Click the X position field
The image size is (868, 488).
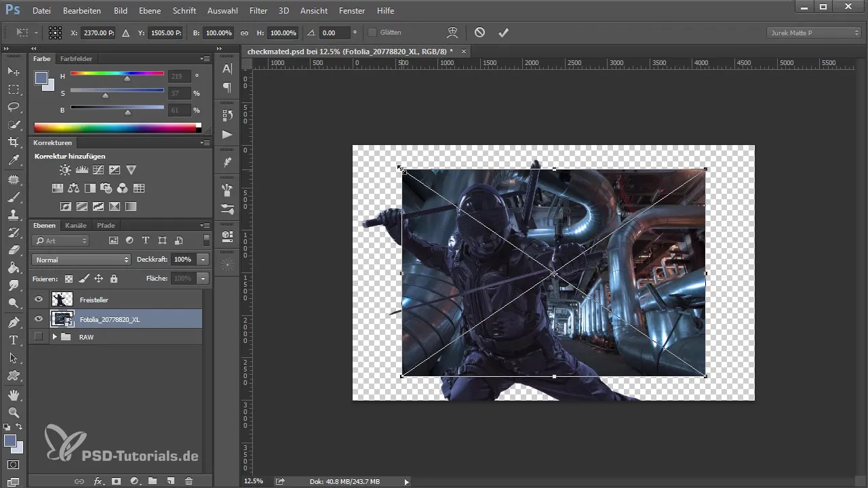[x=98, y=33]
